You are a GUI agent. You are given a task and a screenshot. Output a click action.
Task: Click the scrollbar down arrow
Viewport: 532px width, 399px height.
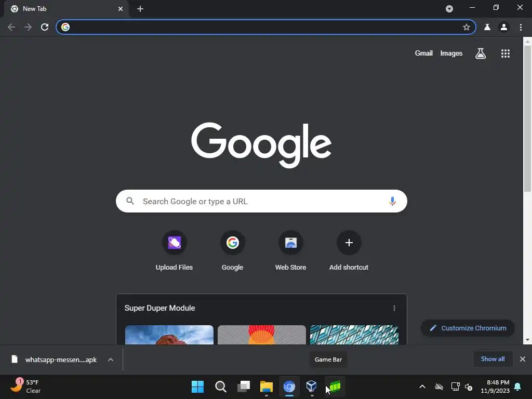point(527,340)
